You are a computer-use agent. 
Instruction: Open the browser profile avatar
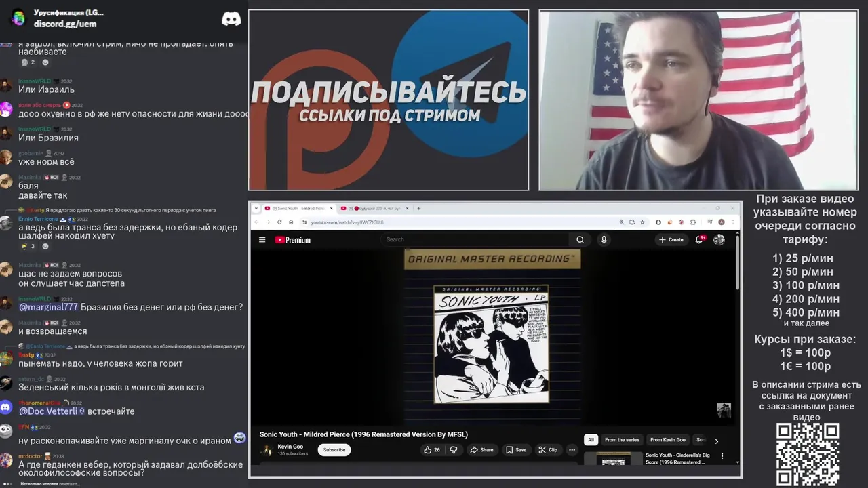point(722,222)
